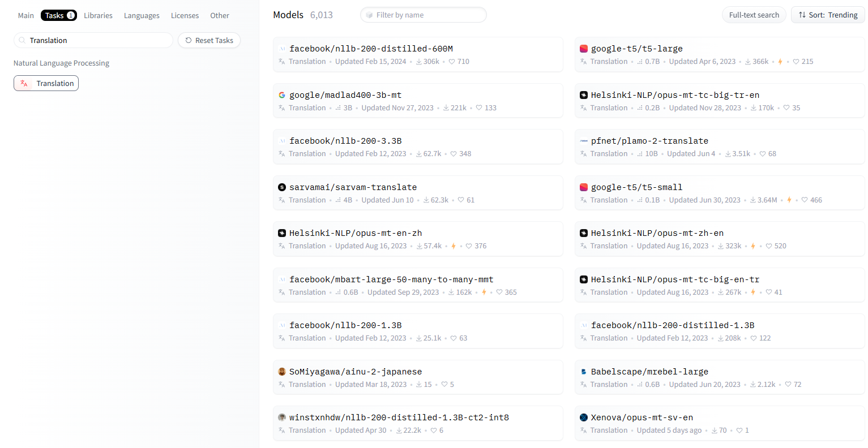Click the google-t5 avatar icon beside t5-small
868x448 pixels.
[584, 187]
